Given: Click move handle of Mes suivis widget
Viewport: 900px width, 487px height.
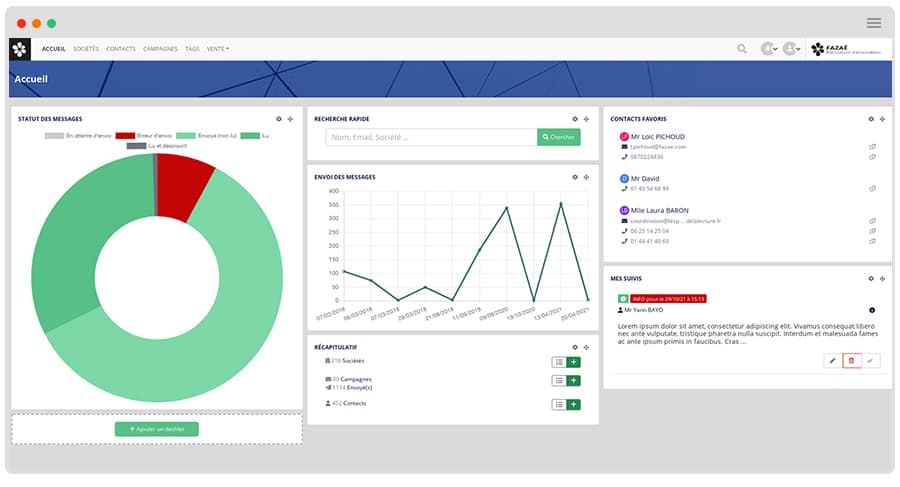Looking at the screenshot, I should click(x=882, y=279).
